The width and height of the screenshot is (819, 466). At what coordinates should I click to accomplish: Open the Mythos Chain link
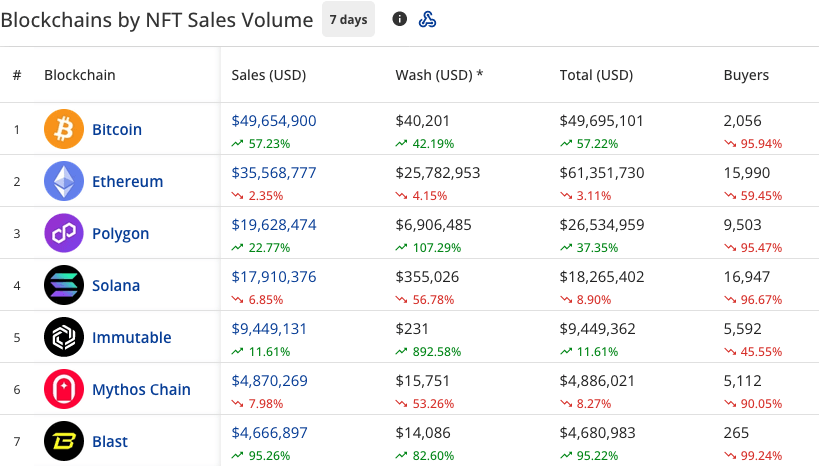[x=141, y=390]
